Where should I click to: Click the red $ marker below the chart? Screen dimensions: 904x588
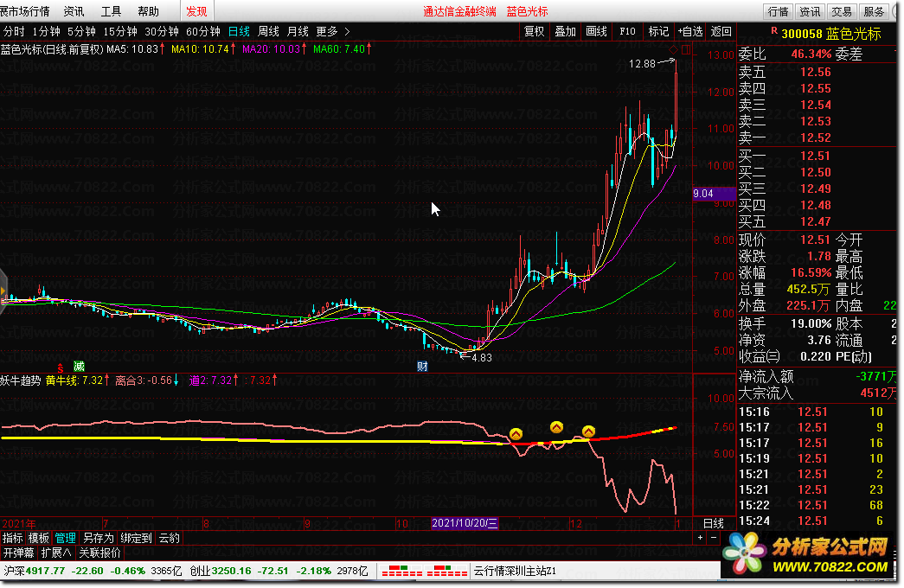[x=61, y=367]
